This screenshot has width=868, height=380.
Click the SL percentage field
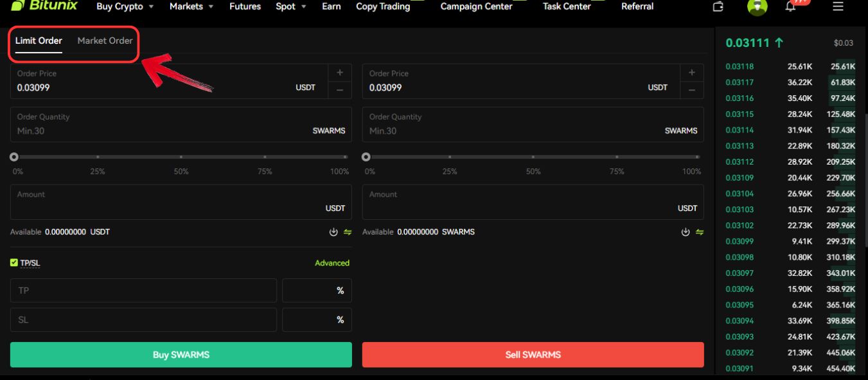click(x=317, y=320)
